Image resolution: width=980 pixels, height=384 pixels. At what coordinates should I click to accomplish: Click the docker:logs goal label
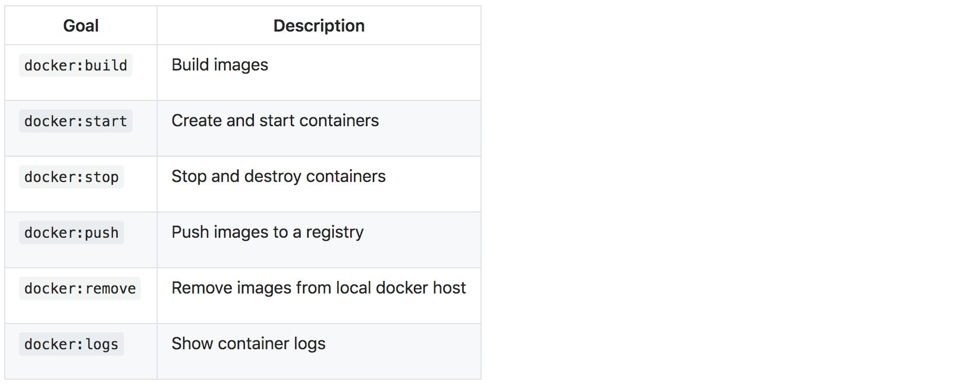coord(72,345)
